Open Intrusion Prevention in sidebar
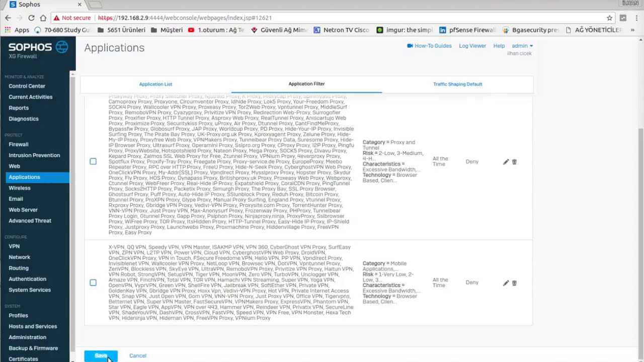This screenshot has width=644, height=362. 34,155
